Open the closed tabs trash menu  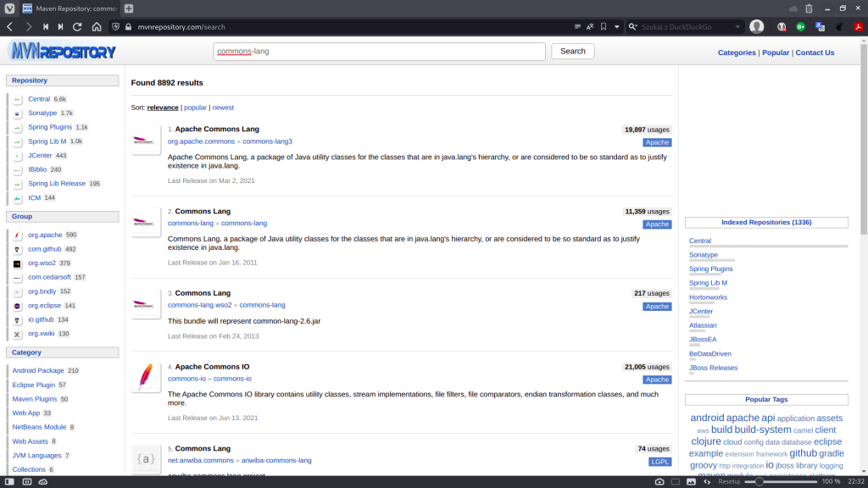(x=809, y=8)
